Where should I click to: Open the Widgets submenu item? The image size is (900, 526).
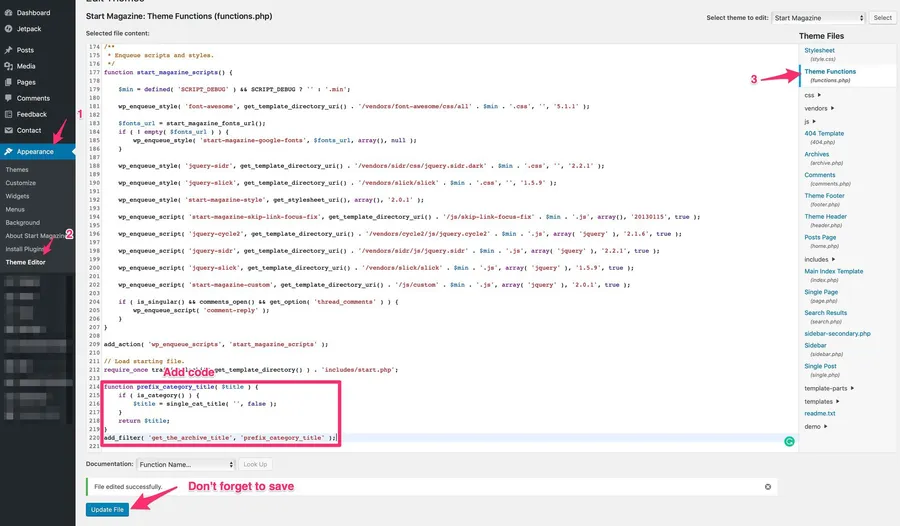(18, 196)
